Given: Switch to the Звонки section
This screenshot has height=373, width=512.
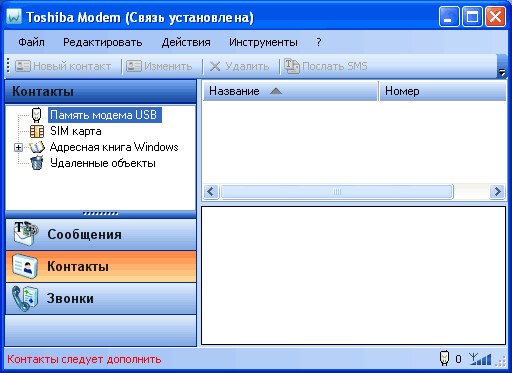Looking at the screenshot, I should (x=101, y=299).
